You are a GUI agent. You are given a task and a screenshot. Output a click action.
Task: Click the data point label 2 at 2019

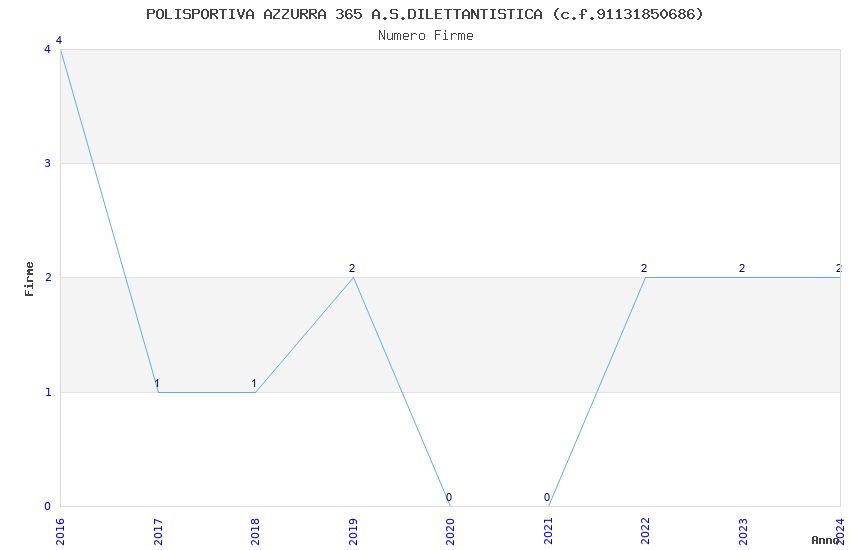[x=352, y=268]
